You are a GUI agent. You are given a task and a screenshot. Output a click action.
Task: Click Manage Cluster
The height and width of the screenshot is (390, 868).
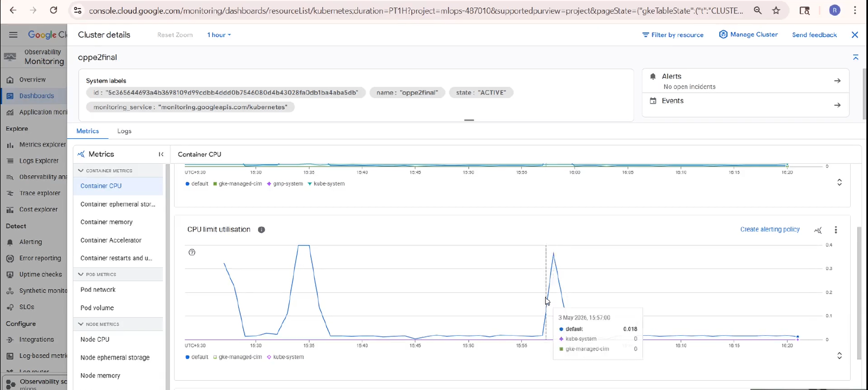(748, 34)
